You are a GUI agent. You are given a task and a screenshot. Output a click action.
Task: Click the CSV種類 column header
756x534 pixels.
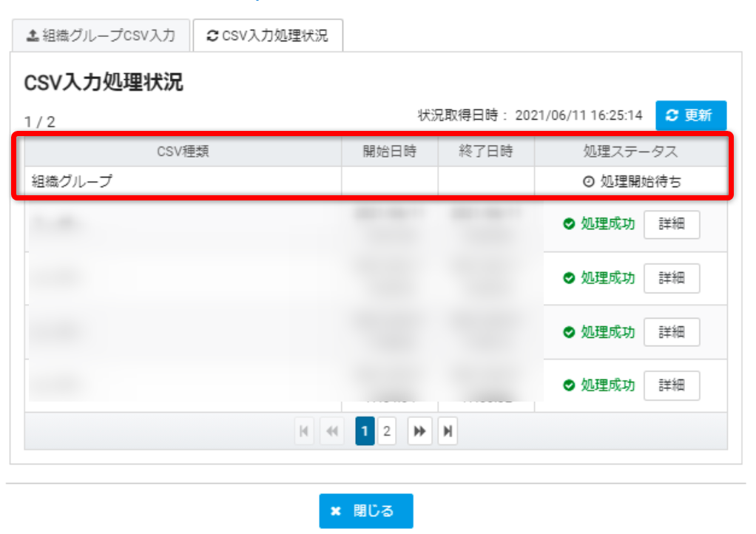pyautogui.click(x=183, y=152)
